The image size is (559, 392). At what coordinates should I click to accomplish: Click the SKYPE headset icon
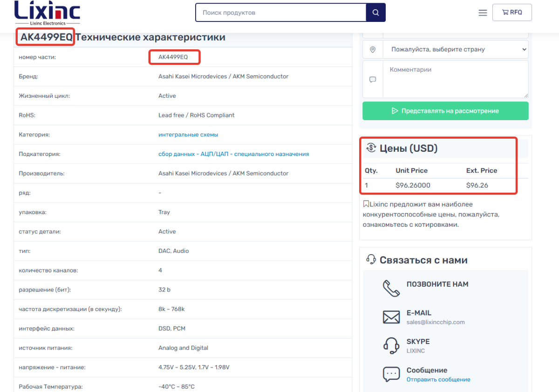coord(391,346)
